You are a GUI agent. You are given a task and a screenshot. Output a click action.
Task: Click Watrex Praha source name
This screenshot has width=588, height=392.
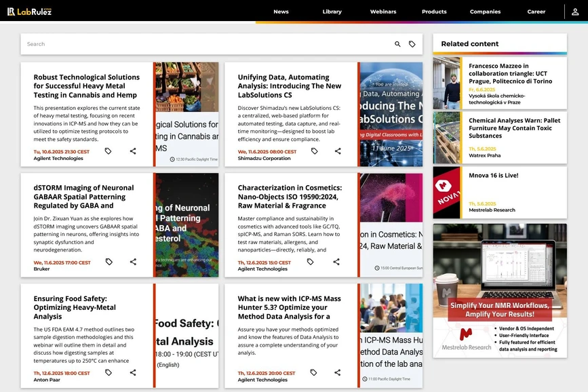click(x=484, y=155)
